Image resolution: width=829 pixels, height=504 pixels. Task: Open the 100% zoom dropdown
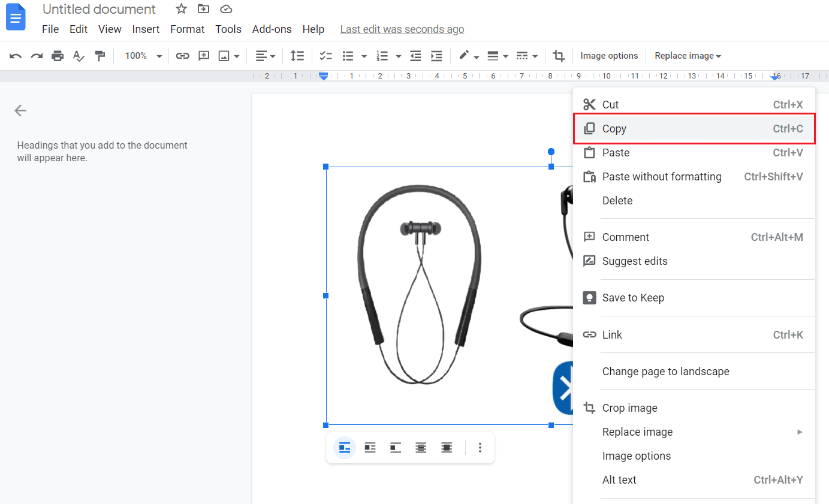tap(143, 56)
